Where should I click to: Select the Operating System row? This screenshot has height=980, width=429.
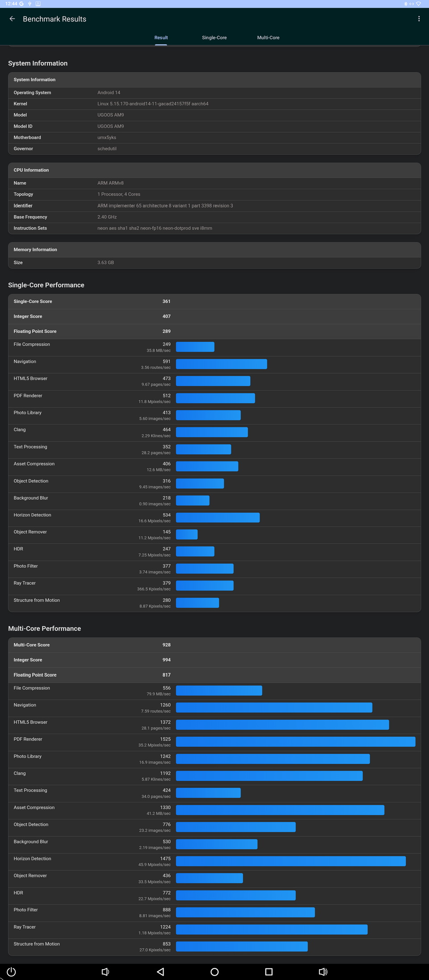tap(214, 92)
